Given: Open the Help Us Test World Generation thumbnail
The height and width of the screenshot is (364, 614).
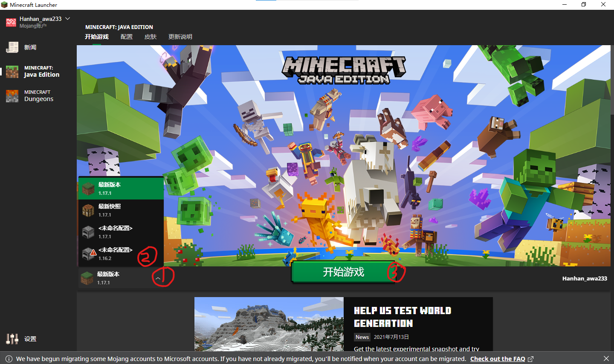Looking at the screenshot, I should [x=269, y=324].
